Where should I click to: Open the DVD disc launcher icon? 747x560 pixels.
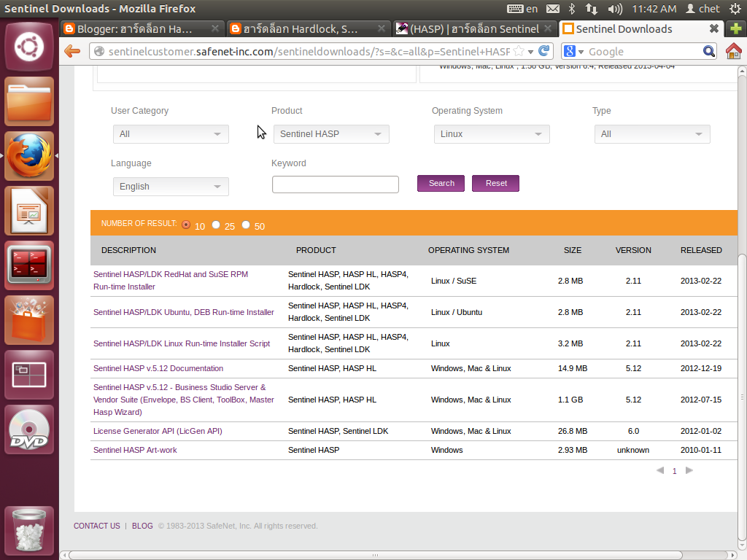pyautogui.click(x=29, y=429)
